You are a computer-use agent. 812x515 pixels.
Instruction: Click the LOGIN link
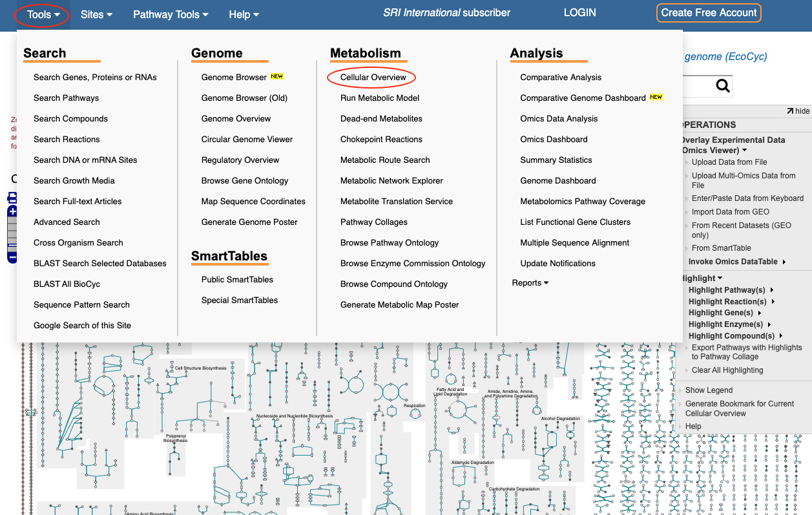[x=579, y=13]
